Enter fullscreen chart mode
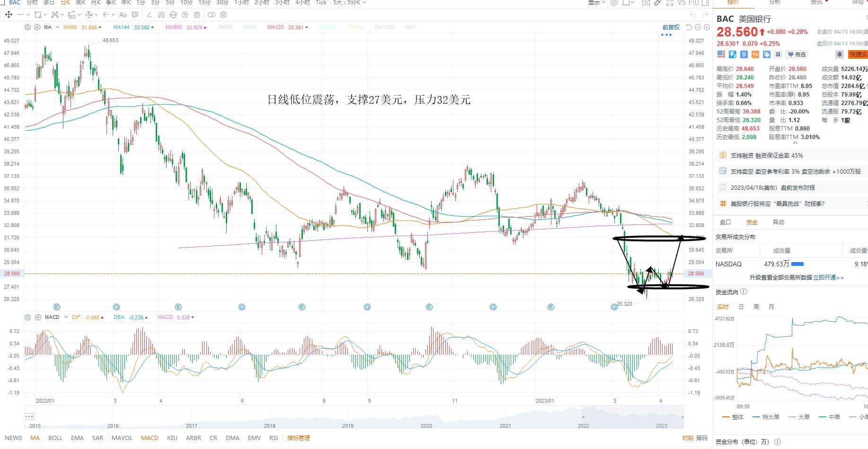The height and width of the screenshot is (449, 868). tap(670, 3)
